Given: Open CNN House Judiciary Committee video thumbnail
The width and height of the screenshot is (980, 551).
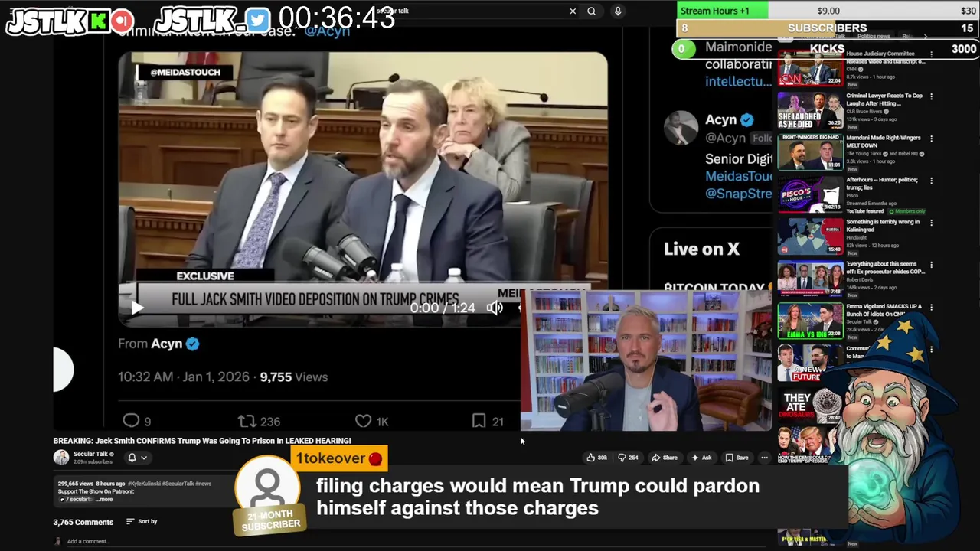Looking at the screenshot, I should coord(810,69).
